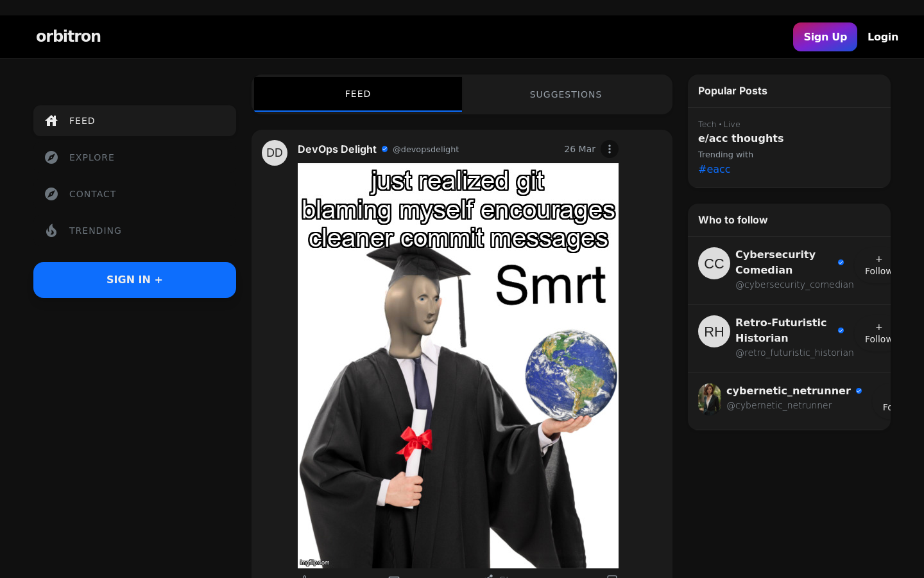This screenshot has height=578, width=924.
Task: Click the verified badge next to cybernetic_netrunner
Action: 859,390
